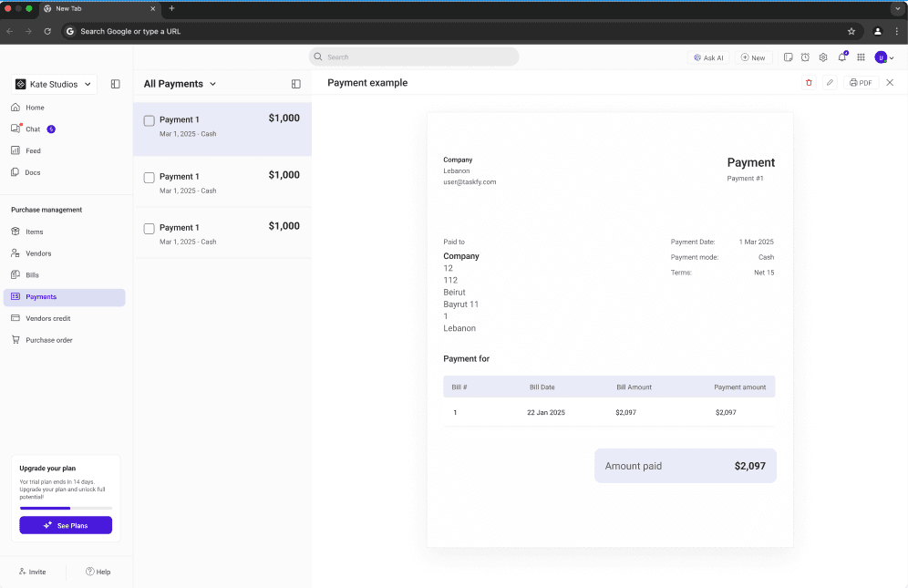
Task: Open Vendors credit in the sidebar
Action: pyautogui.click(x=48, y=319)
